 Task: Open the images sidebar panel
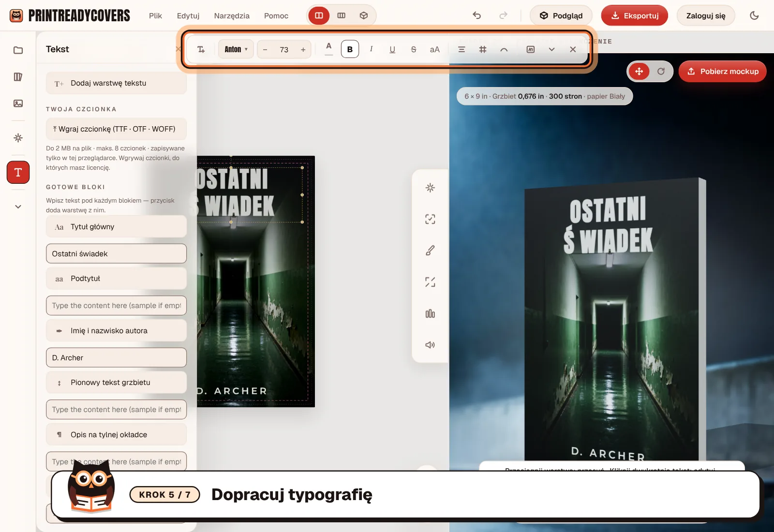pyautogui.click(x=18, y=103)
